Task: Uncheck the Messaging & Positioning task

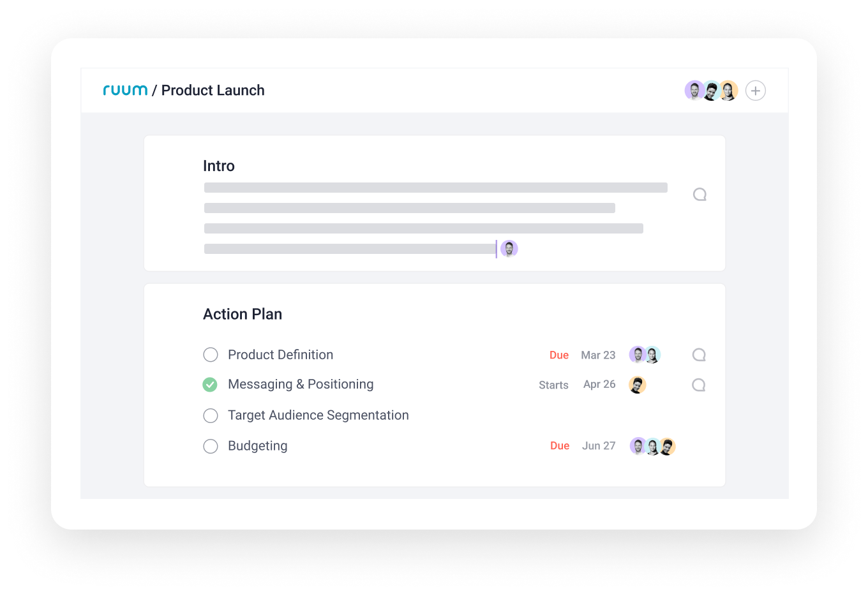Action: point(210,385)
